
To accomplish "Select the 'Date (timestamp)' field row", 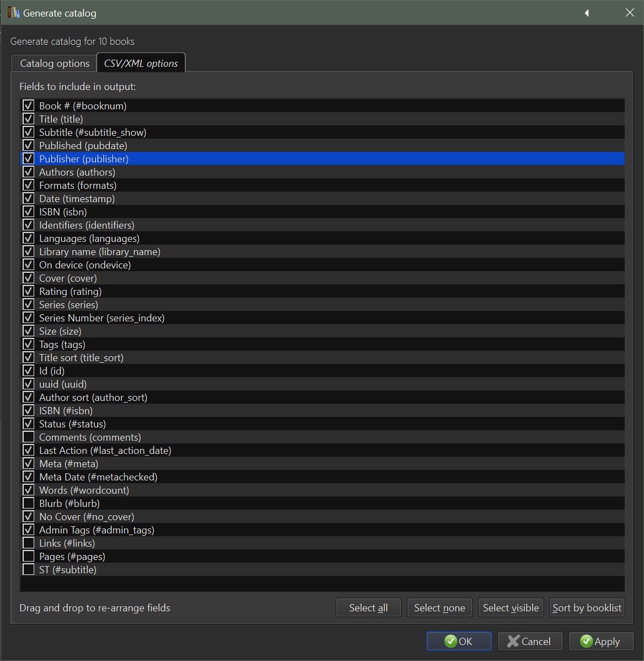I will 323,199.
